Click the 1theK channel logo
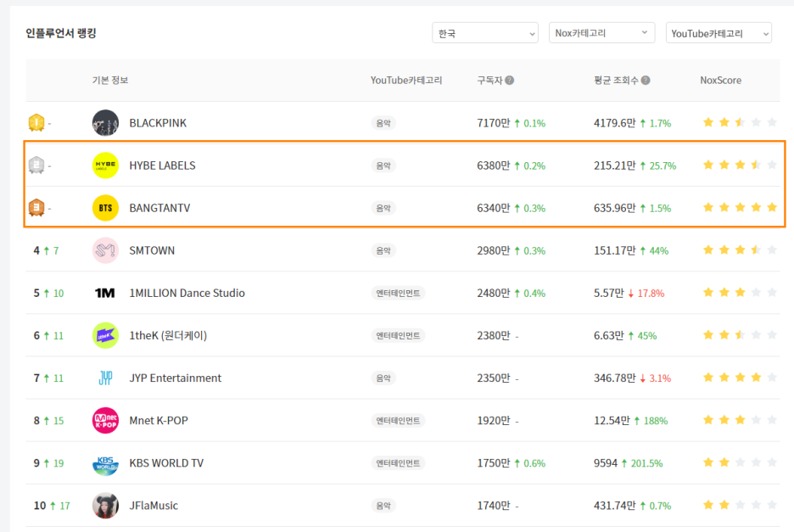794x532 pixels. coord(105,335)
